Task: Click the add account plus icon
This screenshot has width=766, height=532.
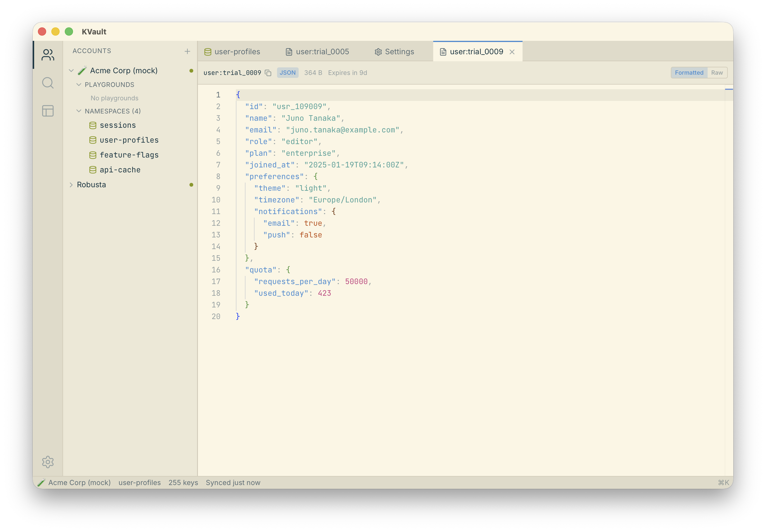Action: 187,51
